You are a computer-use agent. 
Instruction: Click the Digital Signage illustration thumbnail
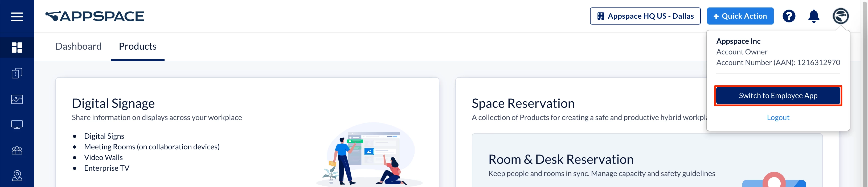click(x=368, y=154)
